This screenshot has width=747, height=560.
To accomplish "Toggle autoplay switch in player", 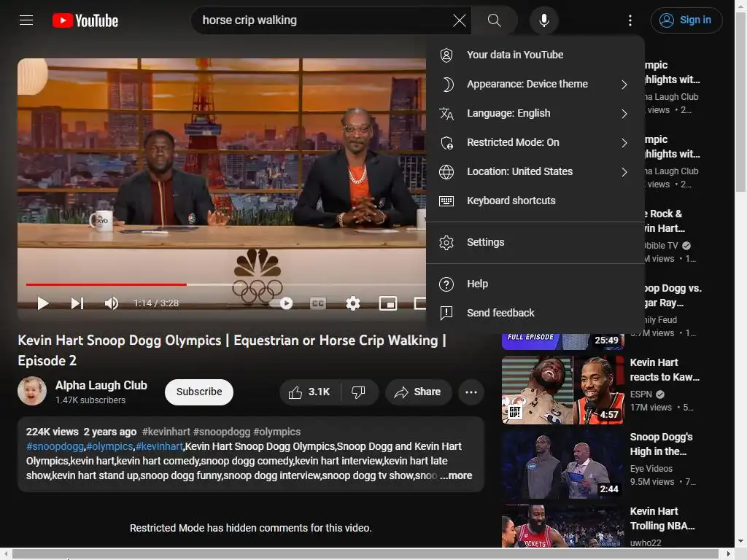I will click(281, 303).
